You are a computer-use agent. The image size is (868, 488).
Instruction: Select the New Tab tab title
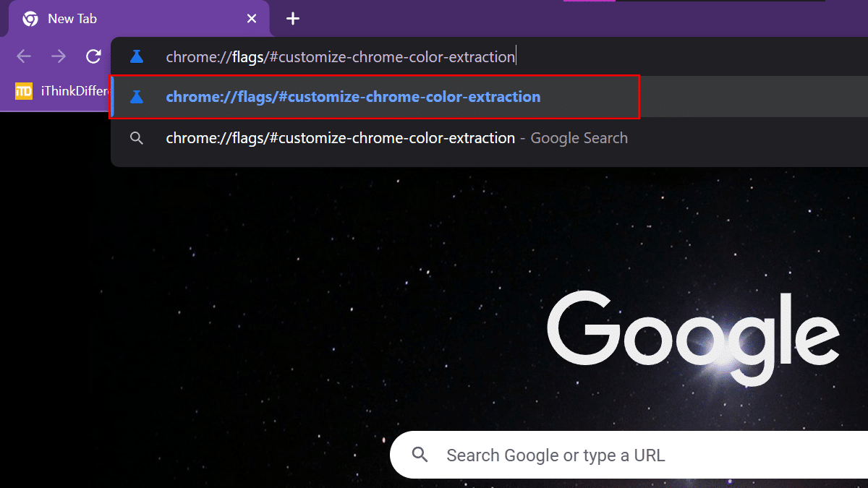[72, 19]
